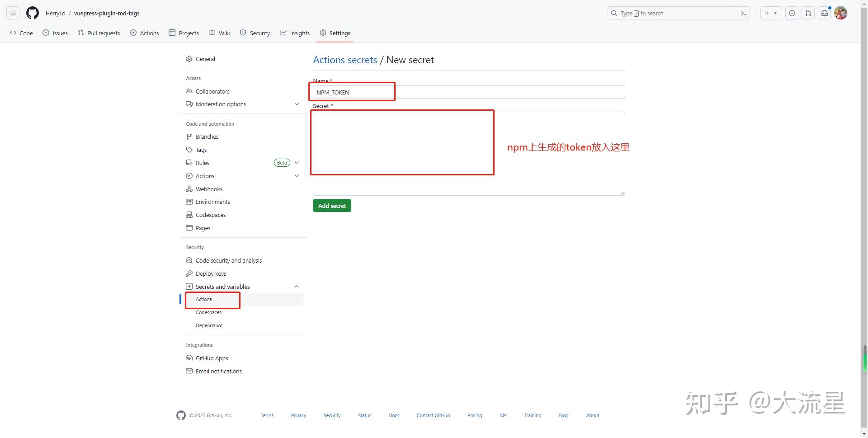
Task: Expand the Moderation options section
Action: 297,104
